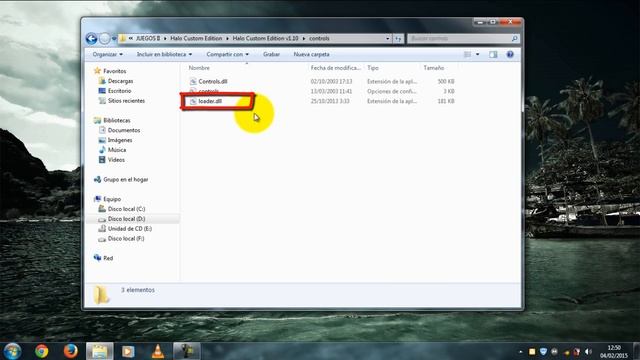The height and width of the screenshot is (360, 640).
Task: Select the Controls.dll file
Action: (213, 82)
